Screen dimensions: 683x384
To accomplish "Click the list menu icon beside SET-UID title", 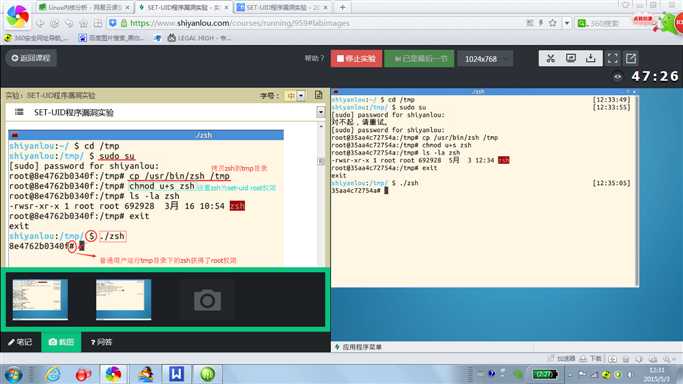I will (19, 112).
